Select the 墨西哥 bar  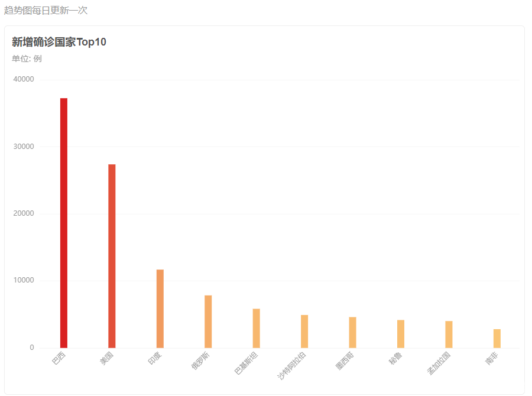[353, 332]
